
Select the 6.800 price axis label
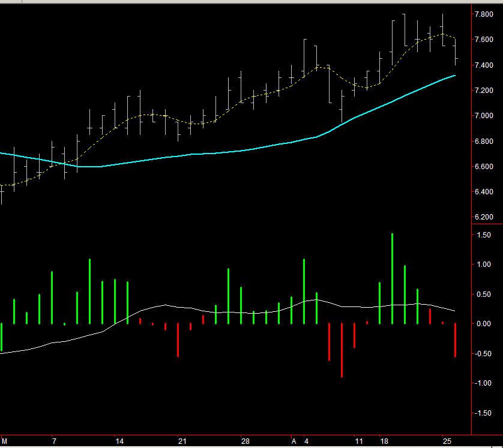click(x=484, y=142)
